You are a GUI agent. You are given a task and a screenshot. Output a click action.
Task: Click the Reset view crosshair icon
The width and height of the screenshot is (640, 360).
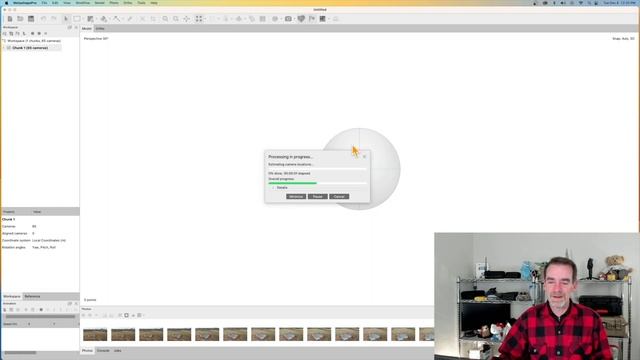point(187,19)
